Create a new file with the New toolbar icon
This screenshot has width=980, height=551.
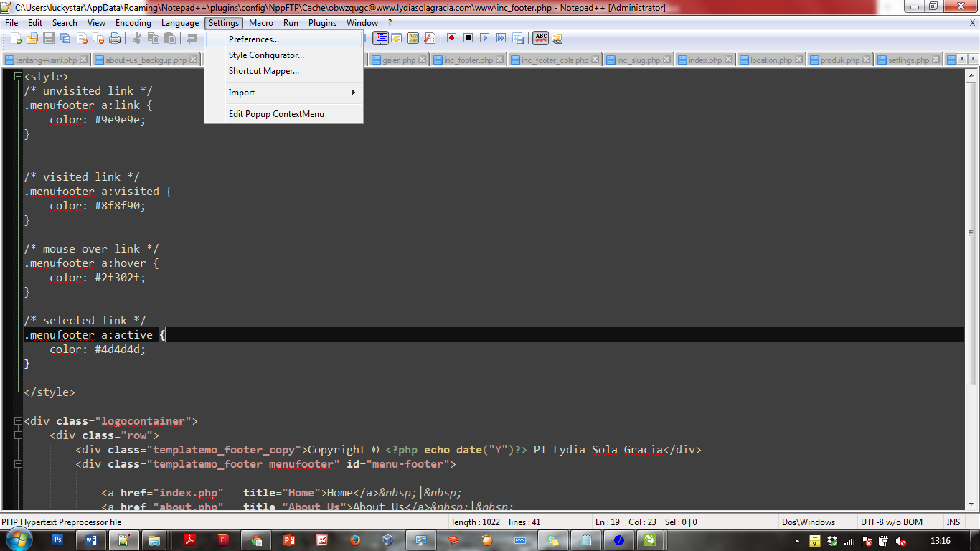(x=16, y=38)
